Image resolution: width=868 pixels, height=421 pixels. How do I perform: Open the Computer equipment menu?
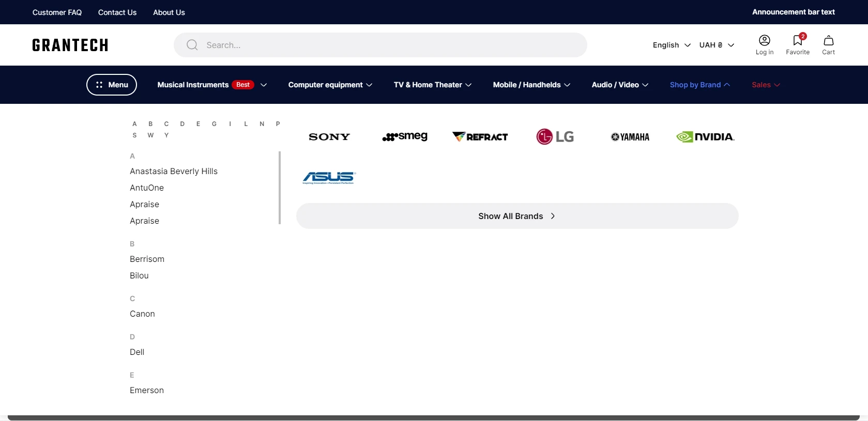330,85
